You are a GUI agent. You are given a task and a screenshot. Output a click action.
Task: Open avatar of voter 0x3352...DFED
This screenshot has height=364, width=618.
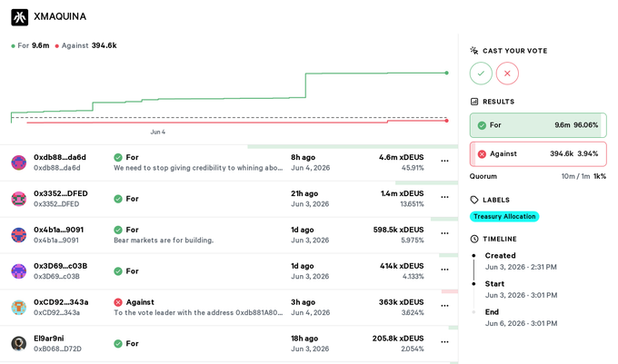(18, 199)
